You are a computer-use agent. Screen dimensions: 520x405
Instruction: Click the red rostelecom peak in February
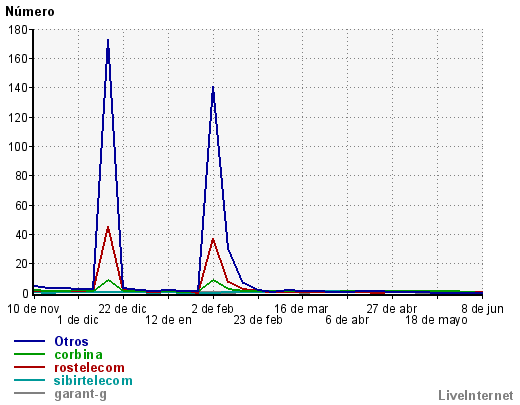[213, 239]
